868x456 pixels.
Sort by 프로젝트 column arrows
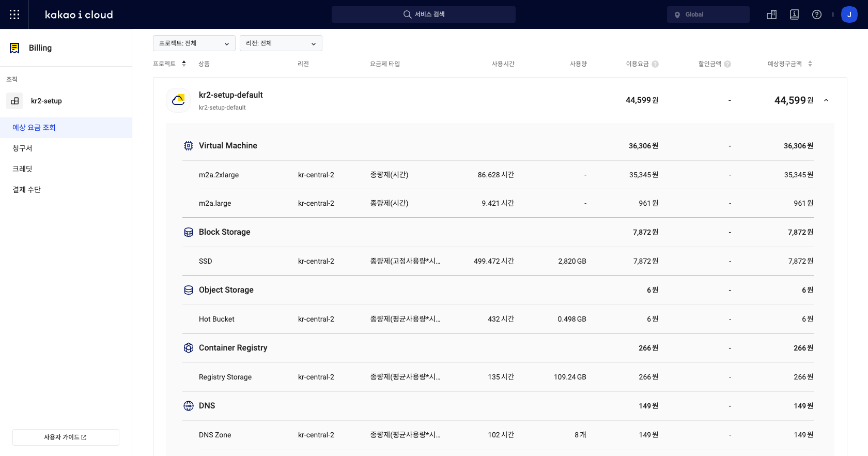click(x=184, y=64)
